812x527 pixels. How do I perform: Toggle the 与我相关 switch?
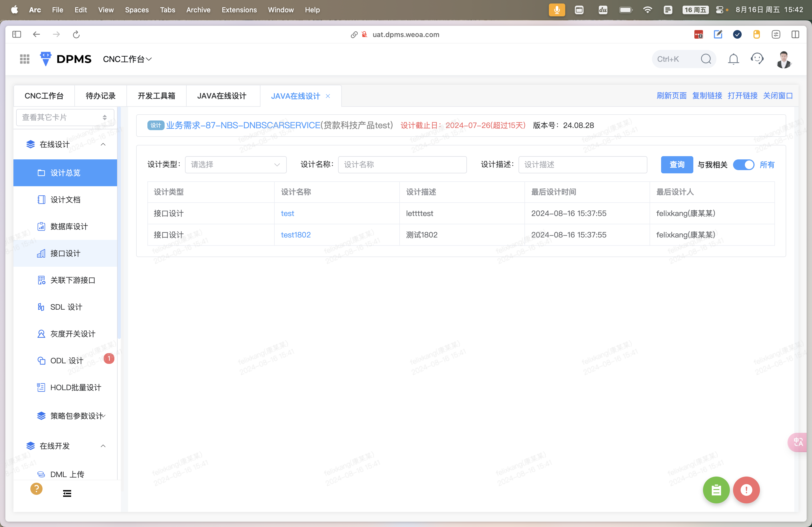[744, 165]
